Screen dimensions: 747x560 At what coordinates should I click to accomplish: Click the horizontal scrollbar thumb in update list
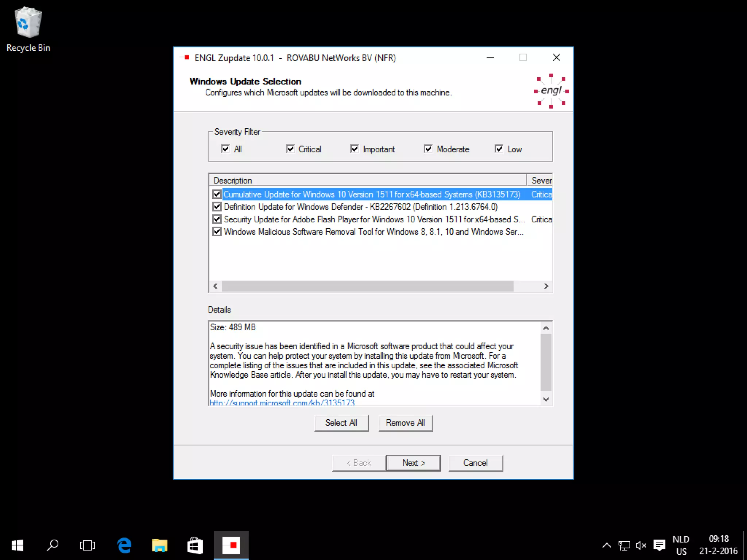tap(368, 286)
